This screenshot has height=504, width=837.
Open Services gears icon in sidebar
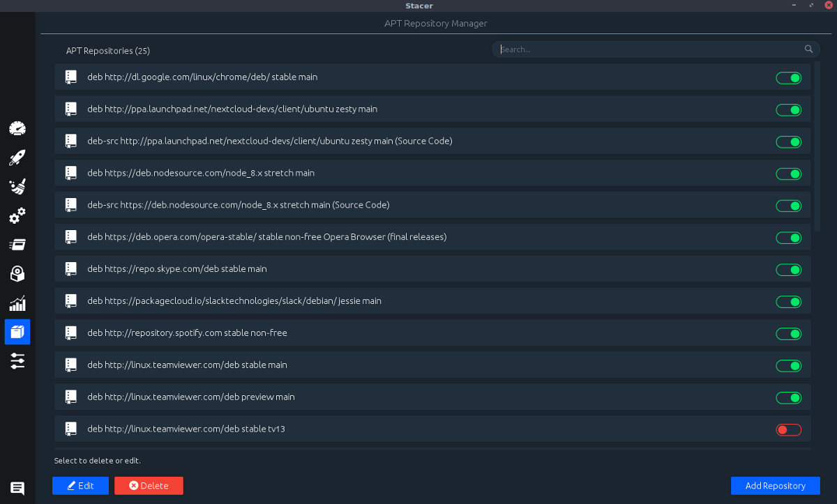(x=17, y=216)
